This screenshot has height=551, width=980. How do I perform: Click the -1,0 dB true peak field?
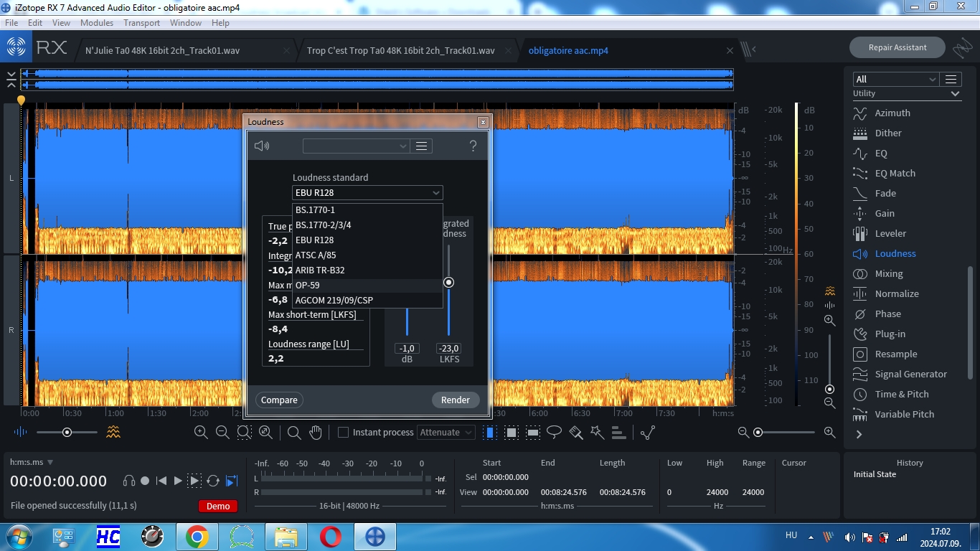click(x=407, y=349)
